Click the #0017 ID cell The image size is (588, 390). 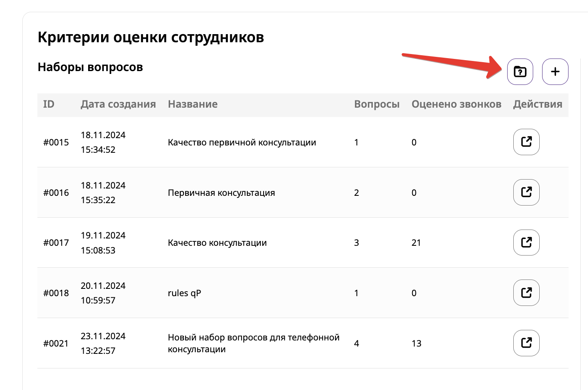(x=56, y=243)
